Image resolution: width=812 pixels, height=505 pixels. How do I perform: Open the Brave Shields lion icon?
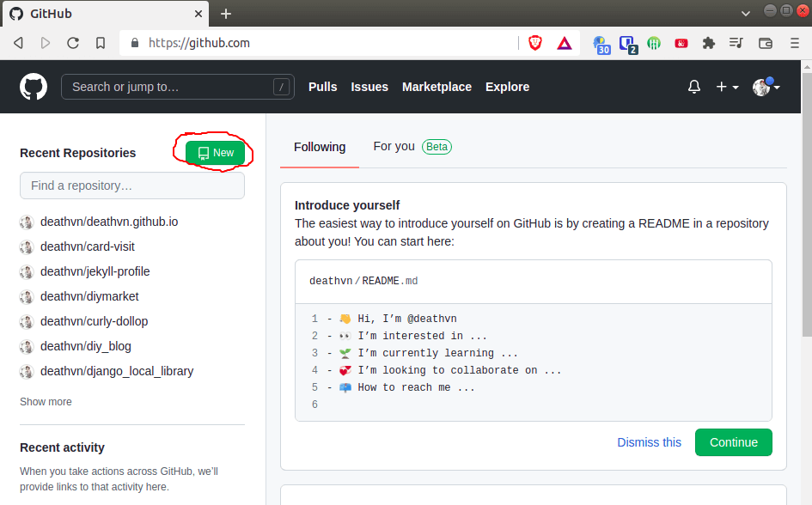tap(535, 43)
